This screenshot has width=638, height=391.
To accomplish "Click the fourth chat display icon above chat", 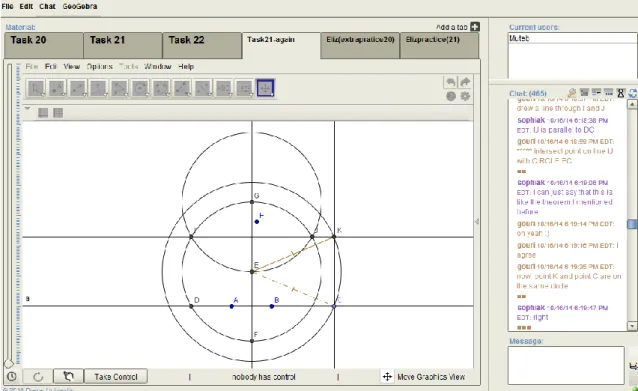I will pyautogui.click(x=609, y=93).
